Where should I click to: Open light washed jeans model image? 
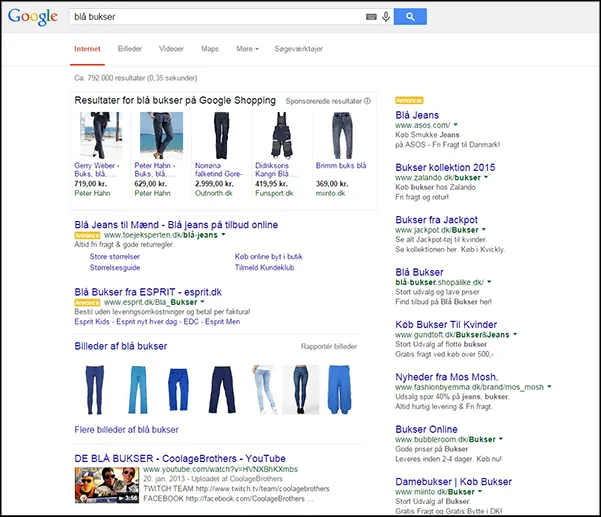coord(264,390)
